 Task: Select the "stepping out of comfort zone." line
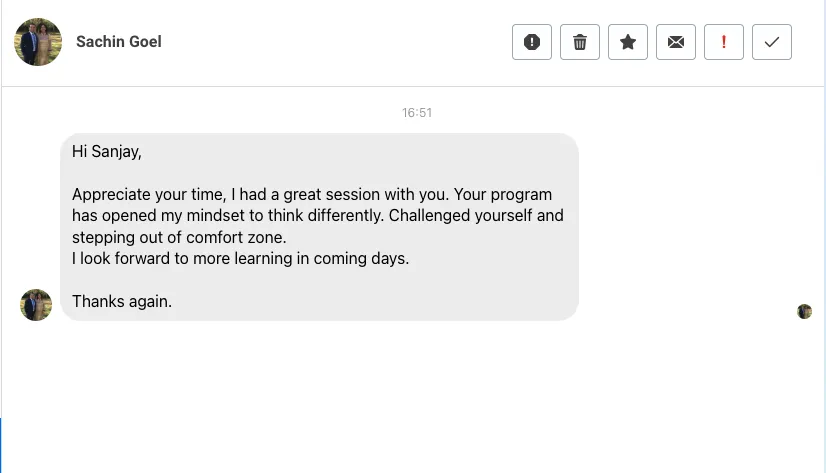[x=179, y=238]
